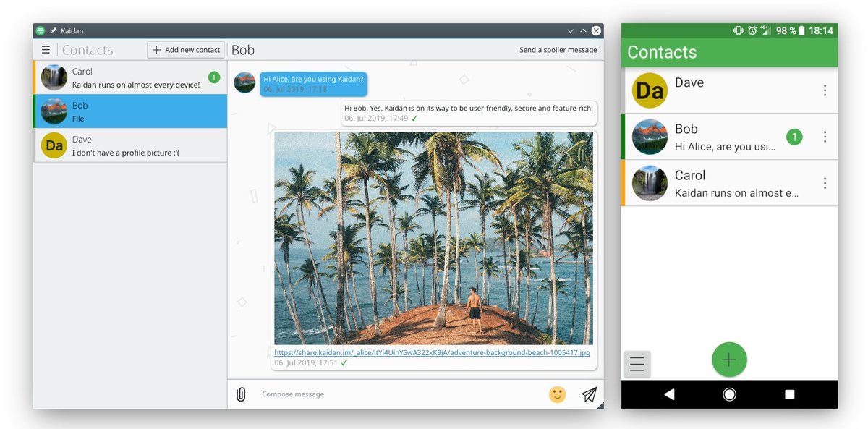868x429 pixels.
Task: Open Dave's contact on the phone screen
Action: click(729, 90)
